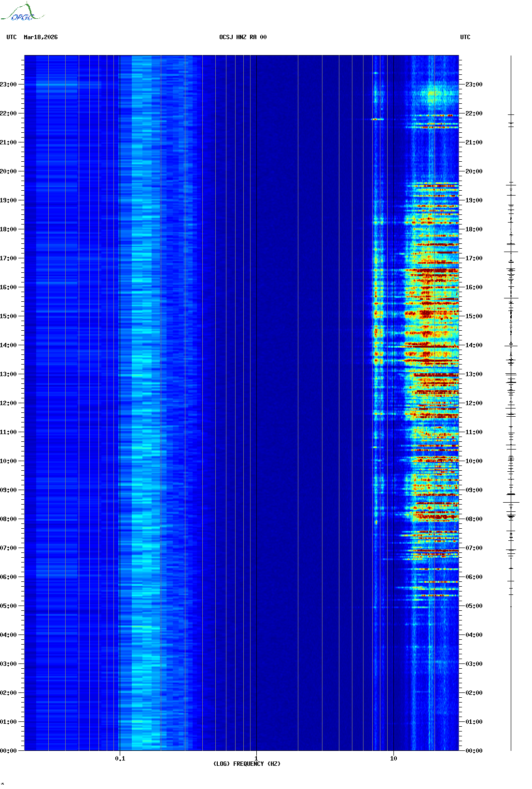Click left-axis time label 07:00
This screenshot has height=789, width=532.
click(8, 548)
